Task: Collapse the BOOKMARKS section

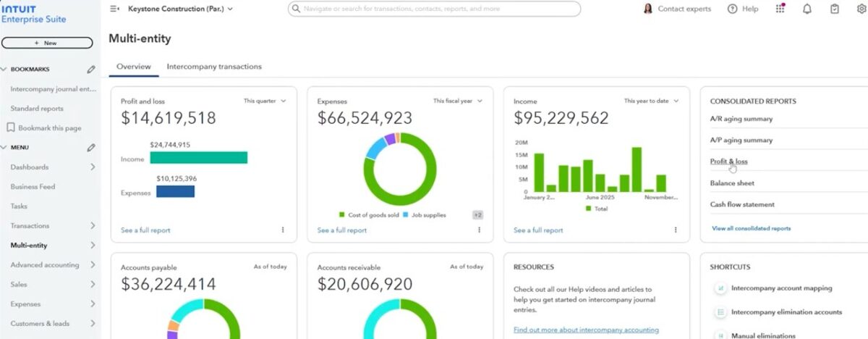Action: tap(4, 70)
